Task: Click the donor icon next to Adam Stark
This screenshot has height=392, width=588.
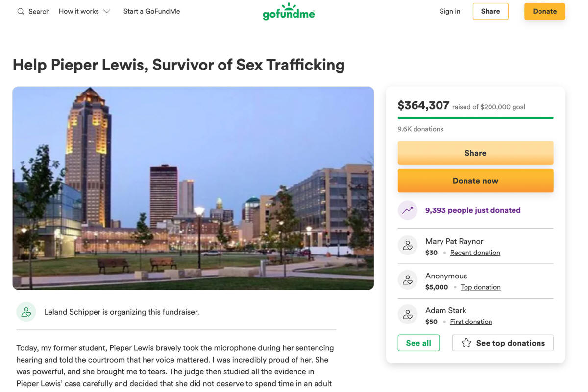Action: (408, 315)
